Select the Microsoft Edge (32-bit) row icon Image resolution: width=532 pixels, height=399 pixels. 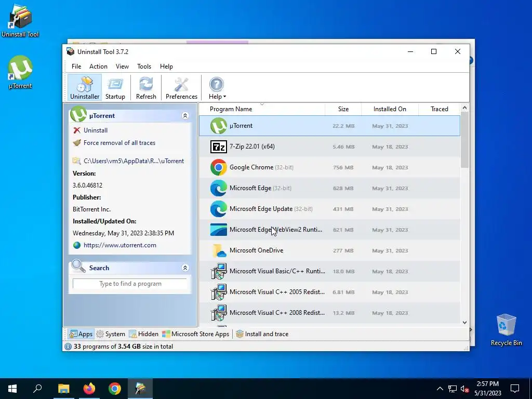coord(219,188)
